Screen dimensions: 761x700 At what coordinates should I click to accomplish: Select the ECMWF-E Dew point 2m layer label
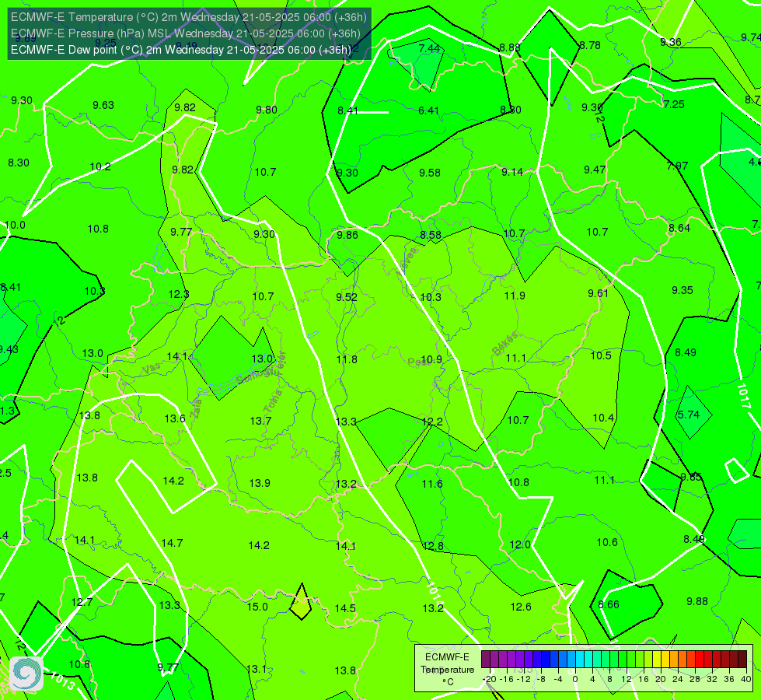pos(181,50)
